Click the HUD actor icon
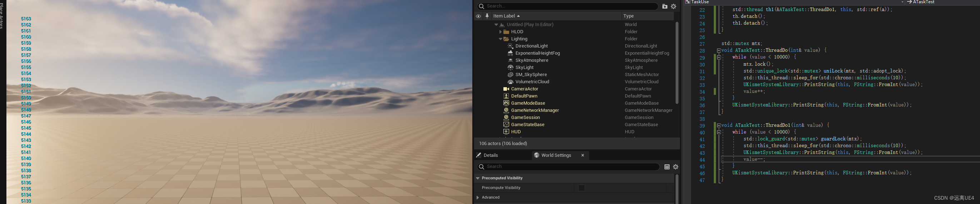The height and width of the screenshot is (204, 980). 506,132
